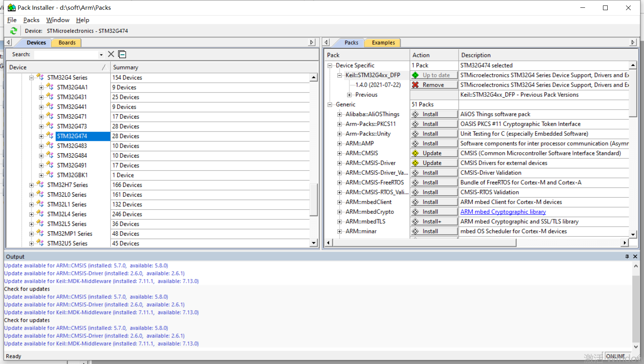Click the STM32G474 device family icon
The height and width of the screenshot is (364, 644).
pyautogui.click(x=50, y=135)
